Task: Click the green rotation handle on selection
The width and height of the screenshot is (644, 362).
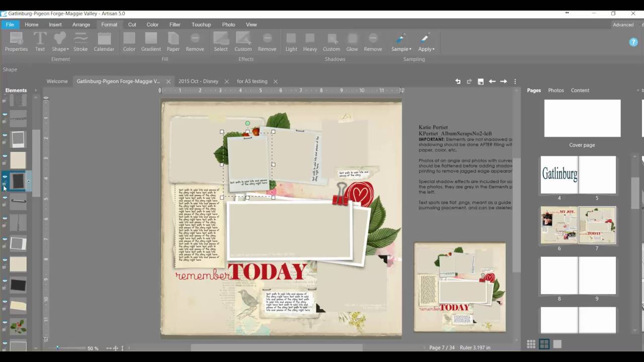Action: pos(248,123)
